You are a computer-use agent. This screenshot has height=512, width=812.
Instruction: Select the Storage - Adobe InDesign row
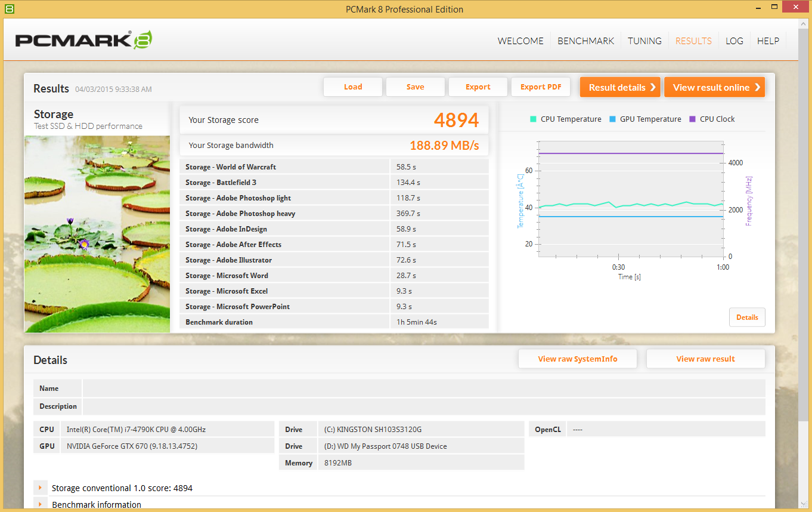pyautogui.click(x=334, y=229)
